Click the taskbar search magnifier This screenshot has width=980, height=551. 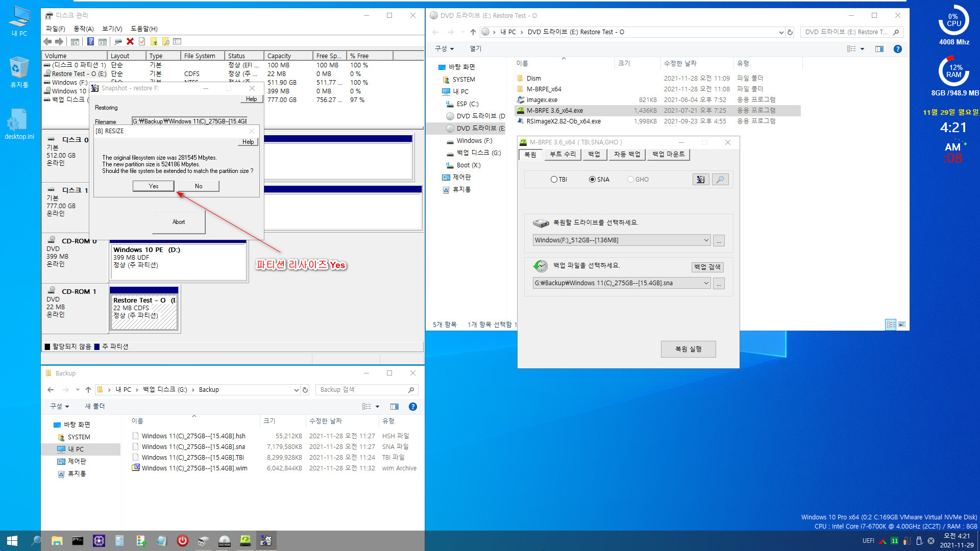coord(36,541)
